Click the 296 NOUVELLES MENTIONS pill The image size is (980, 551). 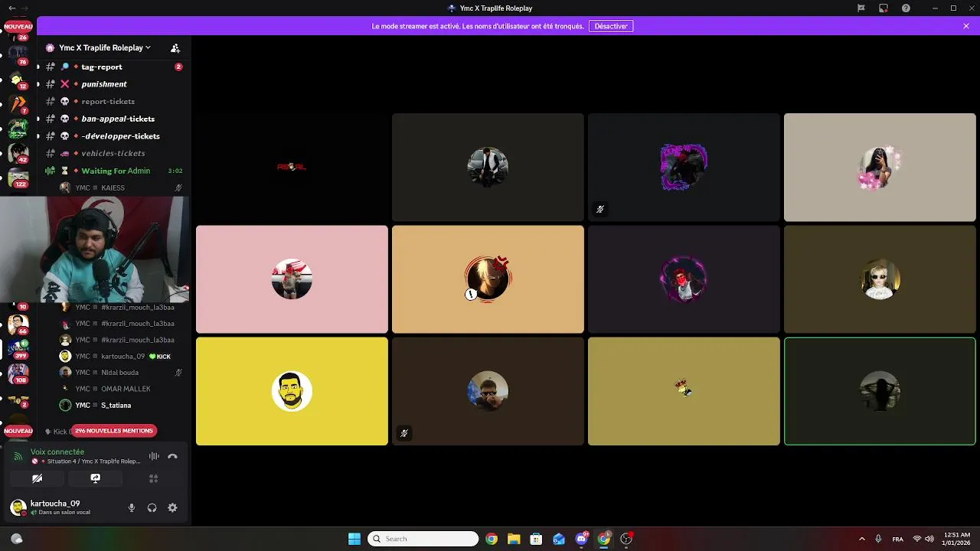click(x=114, y=431)
